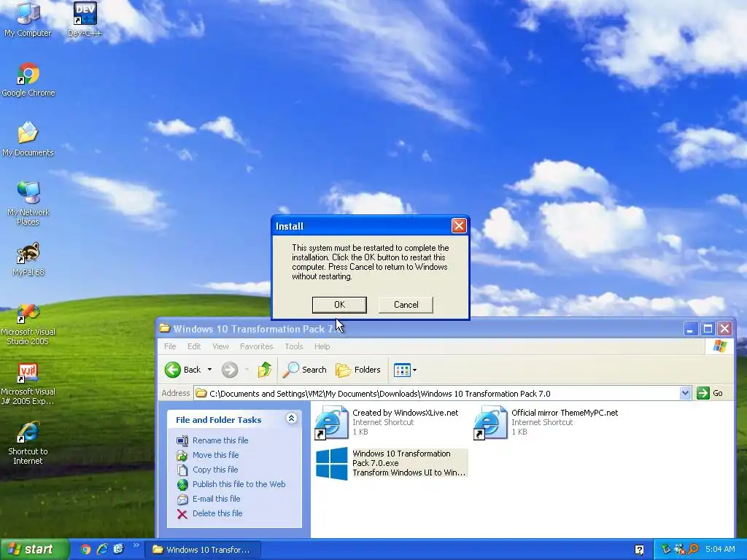Click Publish this file to the Web
Screen dimensions: 747x560
(231, 484)
